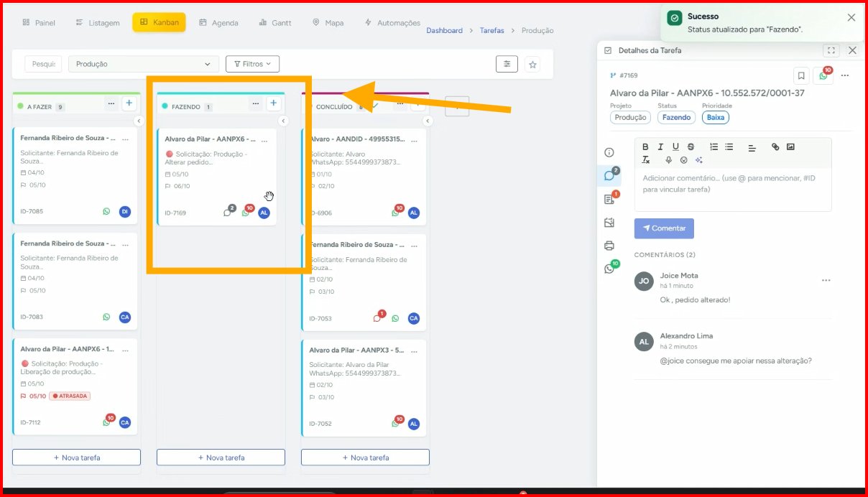The width and height of the screenshot is (868, 497).
Task: Add a task to Fazendo with plus
Action: coord(273,103)
